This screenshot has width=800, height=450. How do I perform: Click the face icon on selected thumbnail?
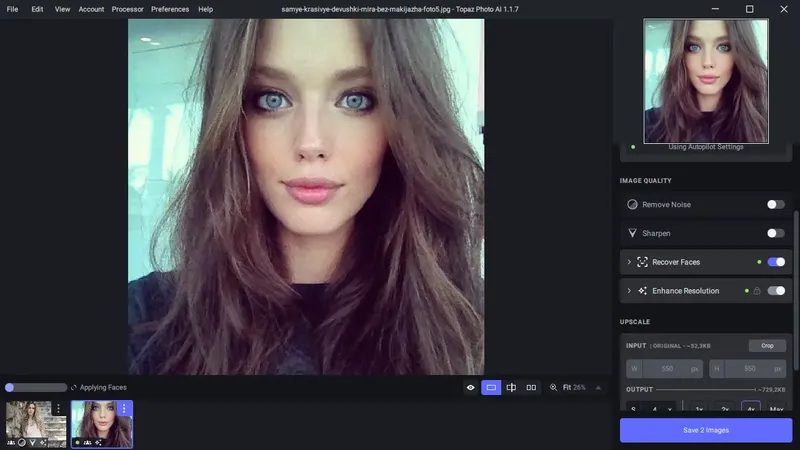(x=88, y=442)
